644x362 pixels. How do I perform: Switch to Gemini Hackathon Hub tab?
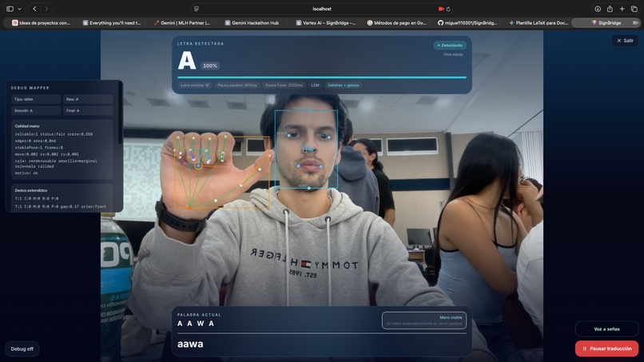[x=252, y=23]
